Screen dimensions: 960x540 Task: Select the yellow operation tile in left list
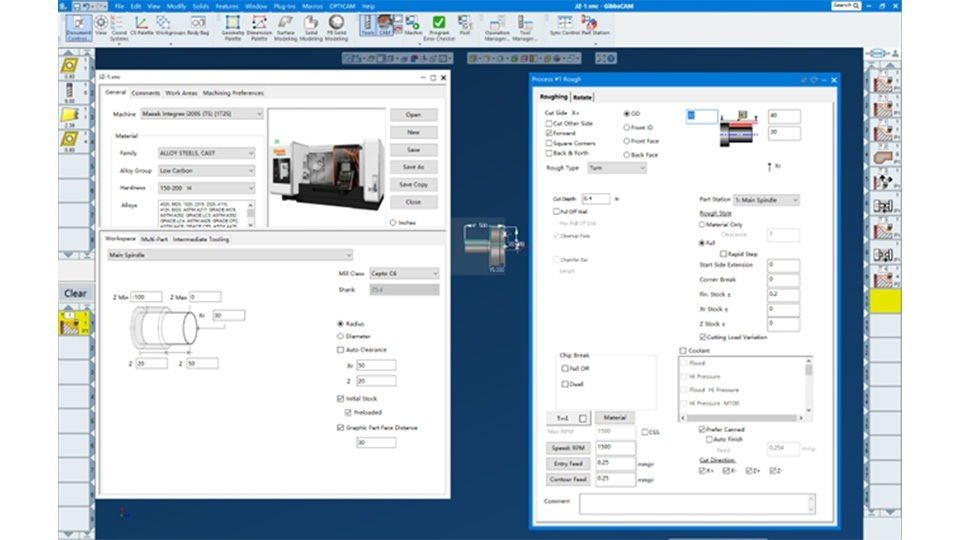73,323
